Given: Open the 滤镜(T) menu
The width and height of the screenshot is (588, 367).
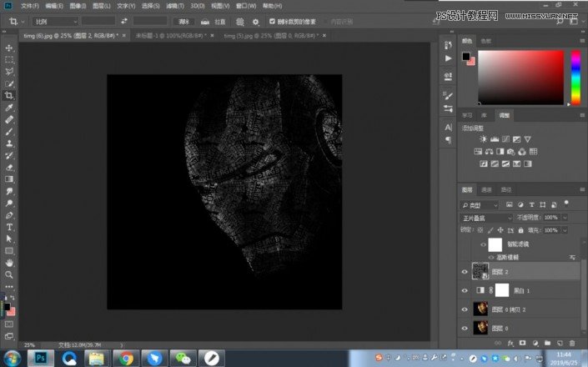Looking at the screenshot, I should pos(175,6).
